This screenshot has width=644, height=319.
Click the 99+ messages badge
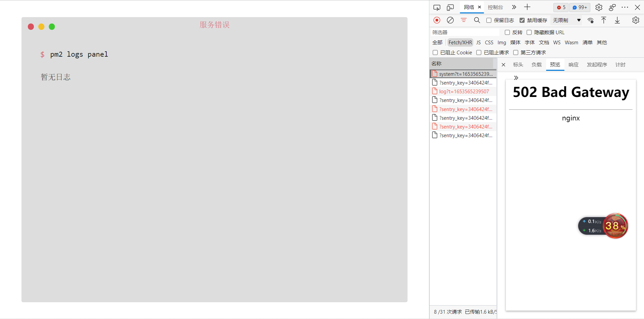pos(580,7)
